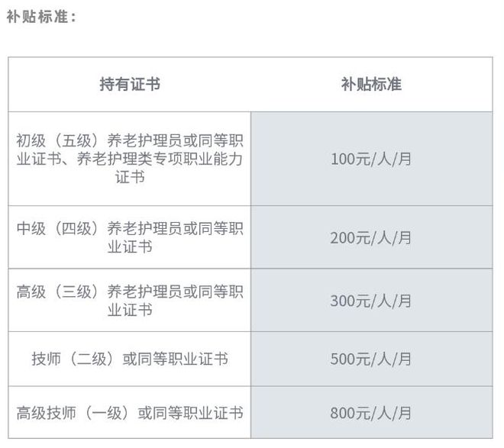Click the 500元/人/月 subsidy cell
This screenshot has height=448, width=504.
tap(371, 359)
